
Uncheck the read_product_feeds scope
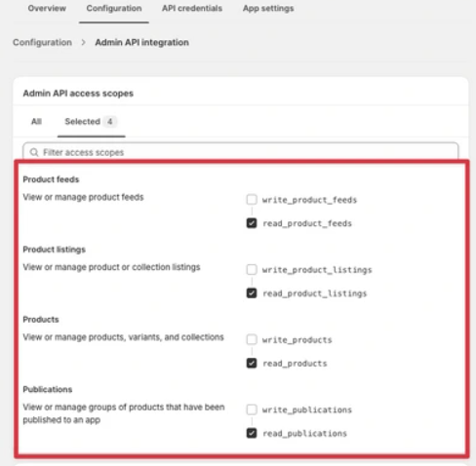tap(252, 223)
